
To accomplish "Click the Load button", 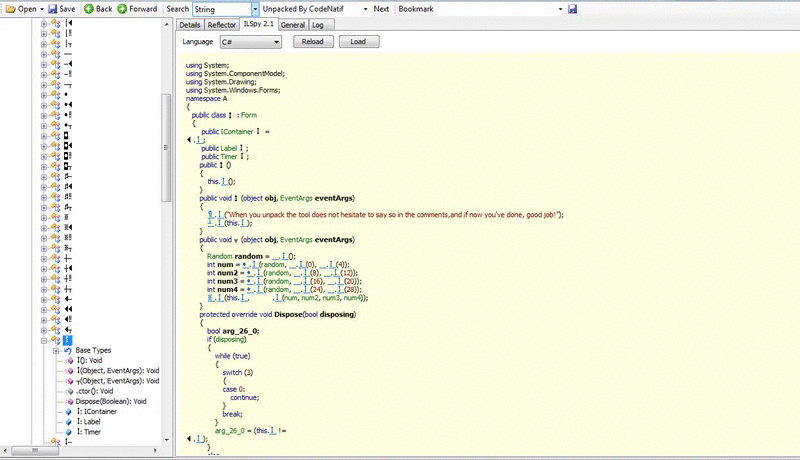I will pos(358,42).
